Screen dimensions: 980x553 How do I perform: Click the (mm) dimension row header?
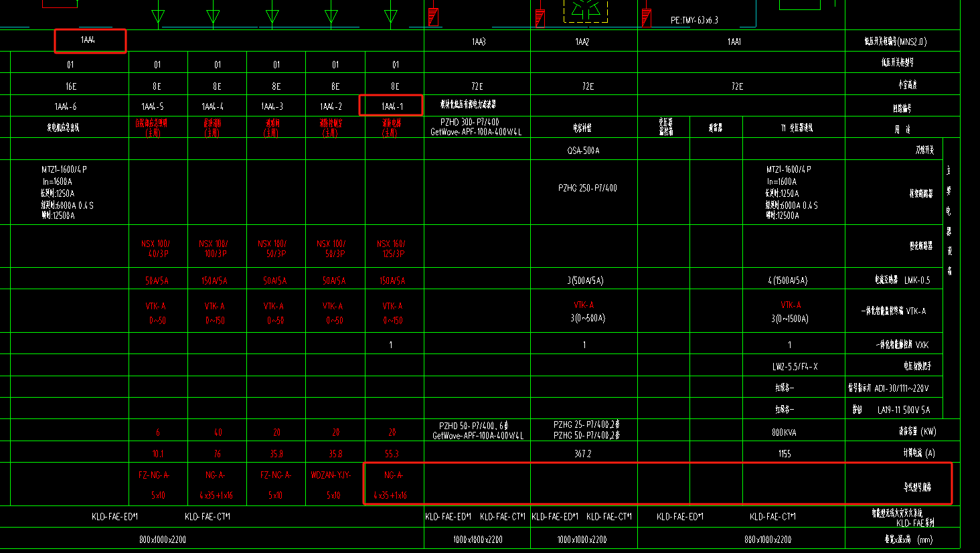pos(924,539)
